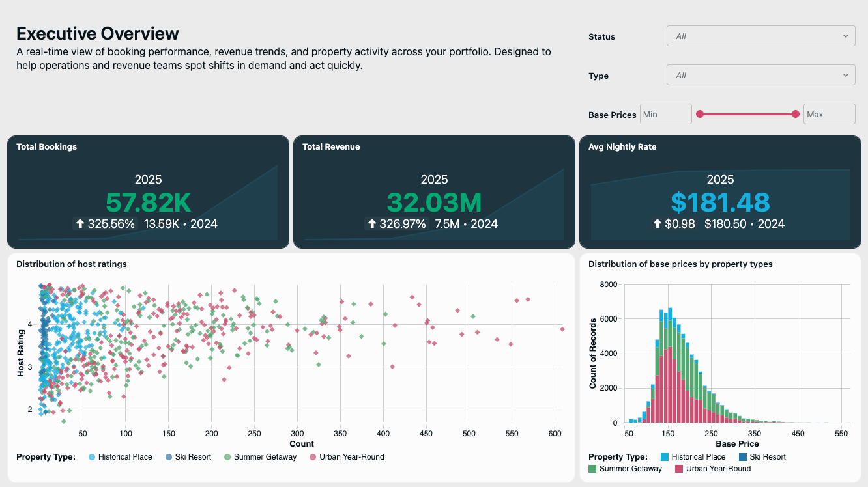Open the Status filter dropdown
This screenshot has height=487, width=868.
(x=760, y=36)
